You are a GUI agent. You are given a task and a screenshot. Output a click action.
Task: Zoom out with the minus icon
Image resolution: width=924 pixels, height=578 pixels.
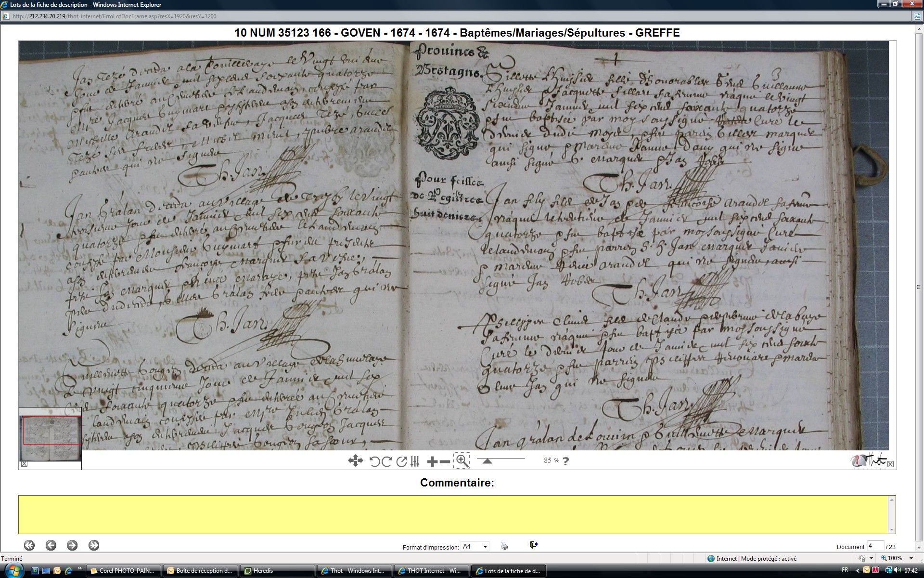pyautogui.click(x=445, y=461)
